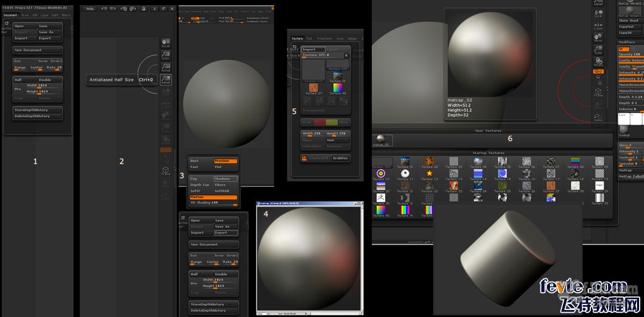
Task: Select the Rotate icon beside the matcap preview
Action: coord(598,62)
